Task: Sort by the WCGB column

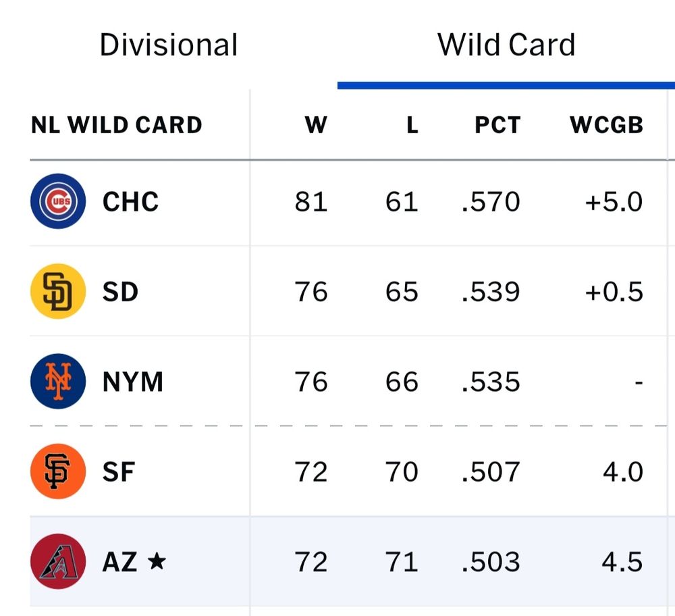Action: tap(604, 124)
